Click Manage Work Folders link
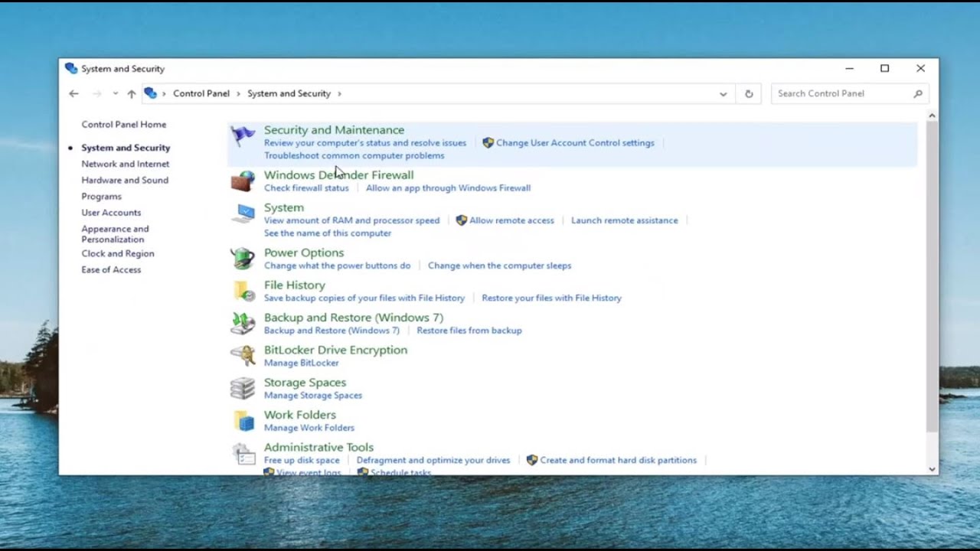980x551 pixels. point(309,428)
